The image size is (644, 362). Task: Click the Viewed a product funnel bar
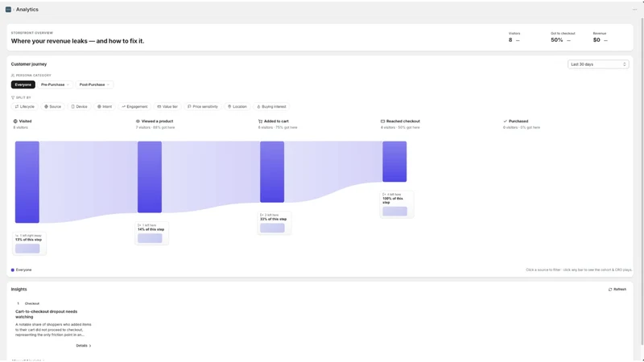pos(150,177)
